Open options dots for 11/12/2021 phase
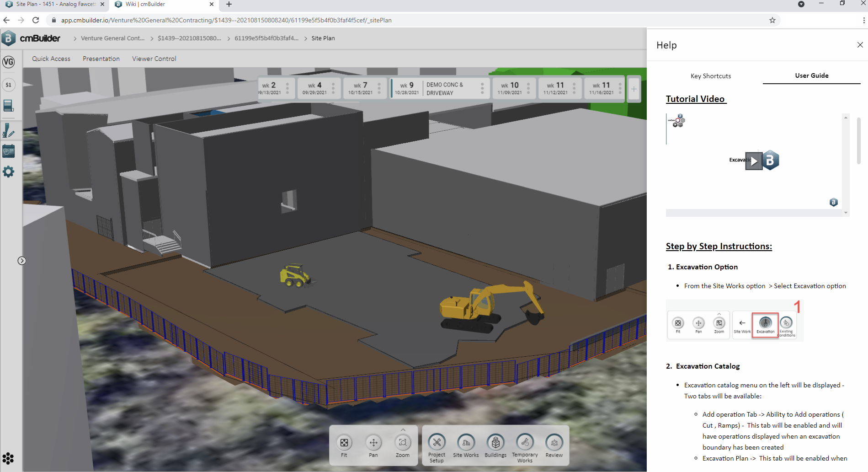Screen dimensions: 868x472 pyautogui.click(x=574, y=88)
